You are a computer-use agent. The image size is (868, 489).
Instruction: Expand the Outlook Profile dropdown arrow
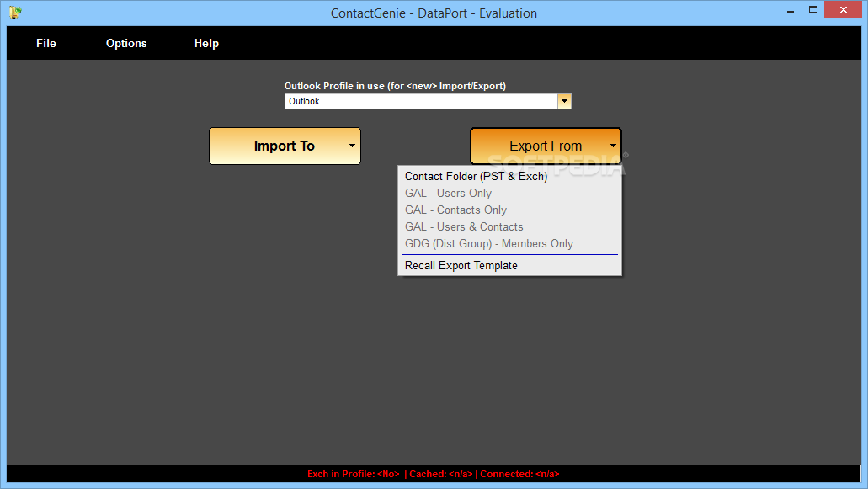564,101
